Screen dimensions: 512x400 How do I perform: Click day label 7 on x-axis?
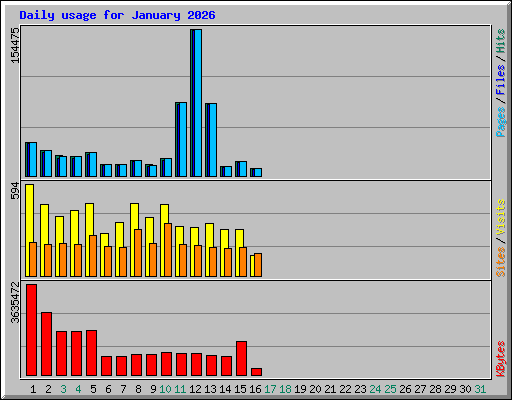pos(123,389)
